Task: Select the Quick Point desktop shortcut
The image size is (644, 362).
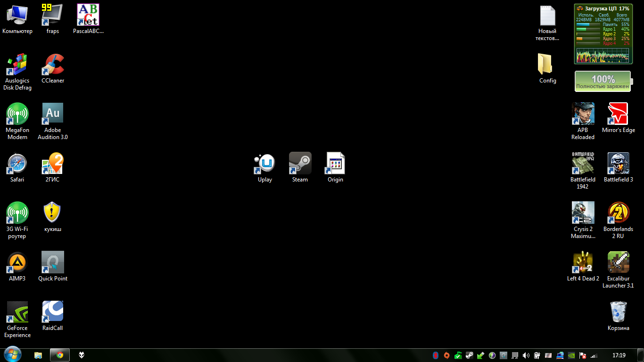Action: pos(53,266)
